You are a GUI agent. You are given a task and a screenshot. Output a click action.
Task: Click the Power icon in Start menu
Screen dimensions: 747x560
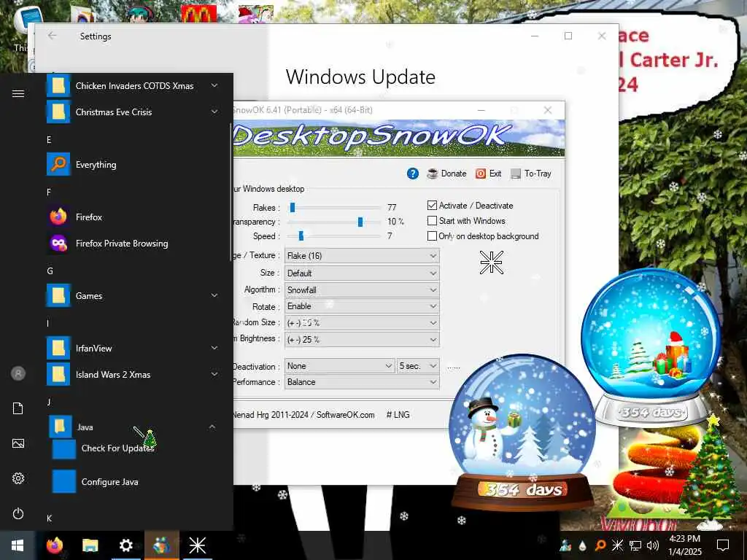tap(18, 514)
